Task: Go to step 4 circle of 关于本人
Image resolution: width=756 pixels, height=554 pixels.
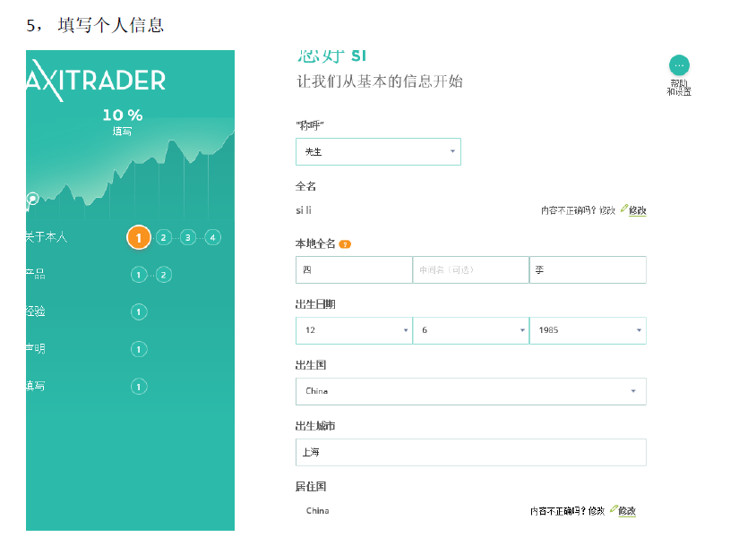Action: (x=212, y=237)
